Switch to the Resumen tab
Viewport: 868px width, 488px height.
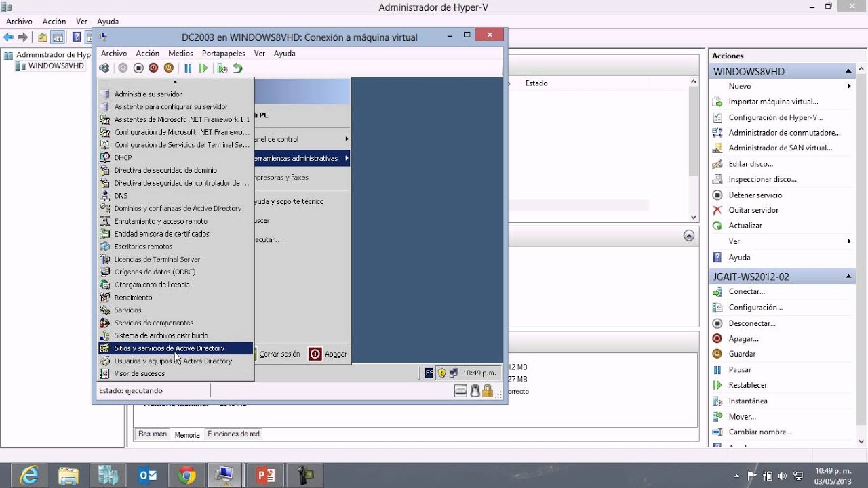pyautogui.click(x=153, y=434)
